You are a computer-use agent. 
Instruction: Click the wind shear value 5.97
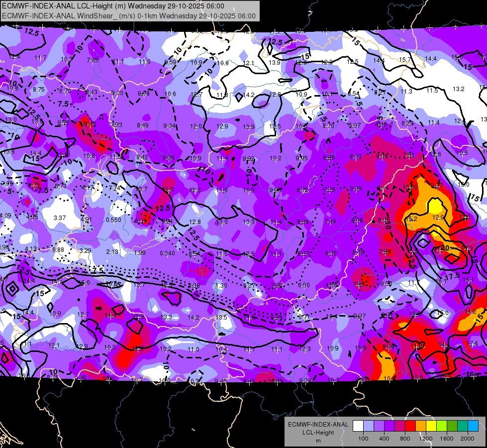355,125
